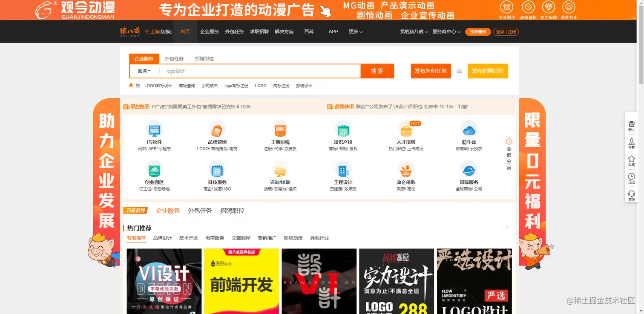Open the 服务 search type dropdown

pos(144,71)
